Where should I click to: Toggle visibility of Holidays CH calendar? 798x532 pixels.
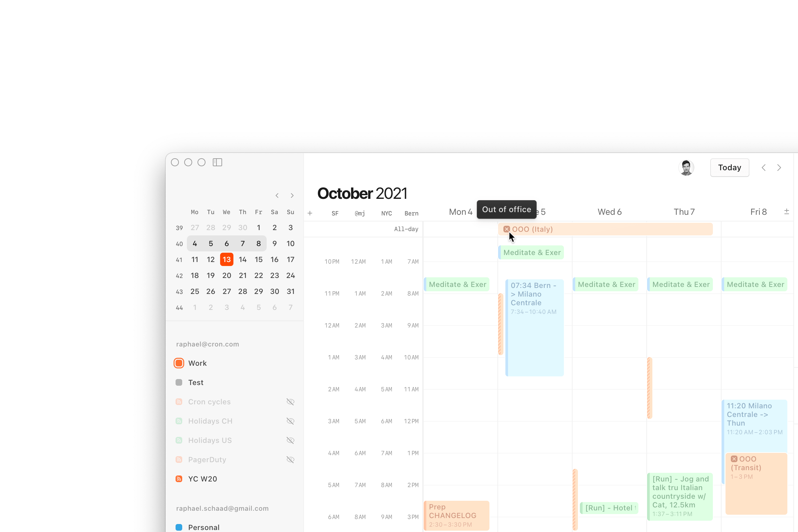pyautogui.click(x=290, y=421)
